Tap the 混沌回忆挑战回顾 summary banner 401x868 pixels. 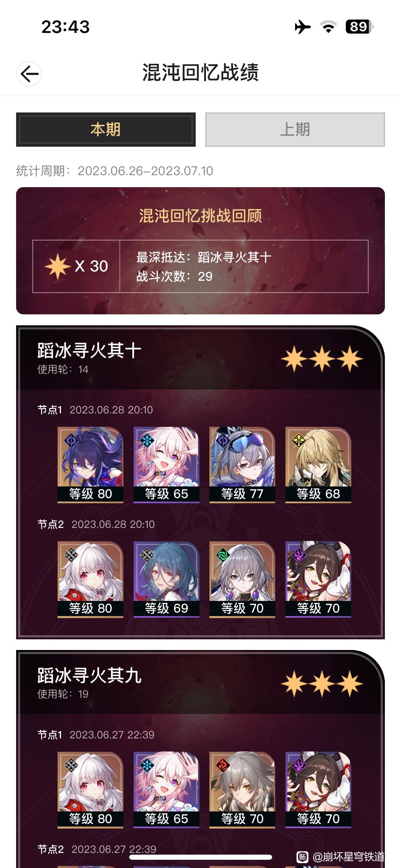point(200,251)
